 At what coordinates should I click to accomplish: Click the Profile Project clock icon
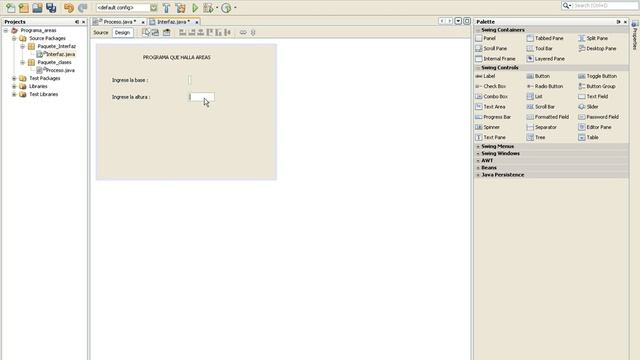click(x=226, y=7)
